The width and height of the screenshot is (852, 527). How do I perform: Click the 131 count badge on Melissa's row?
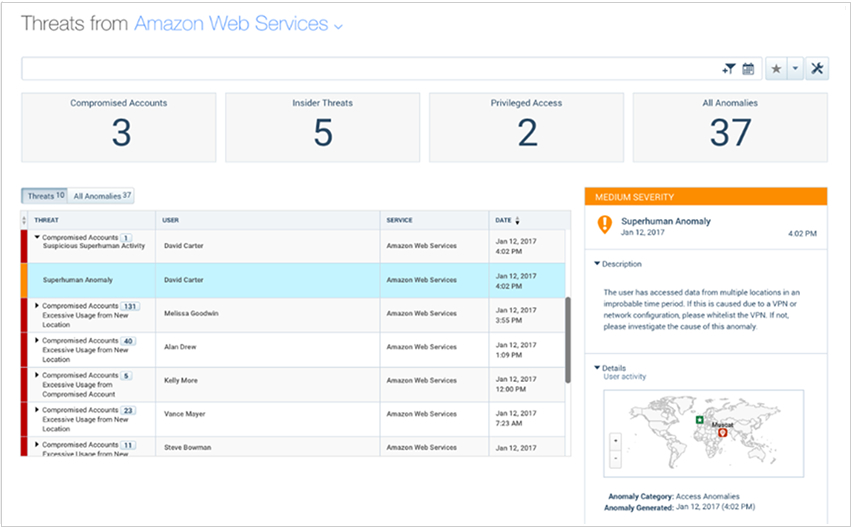(130, 306)
